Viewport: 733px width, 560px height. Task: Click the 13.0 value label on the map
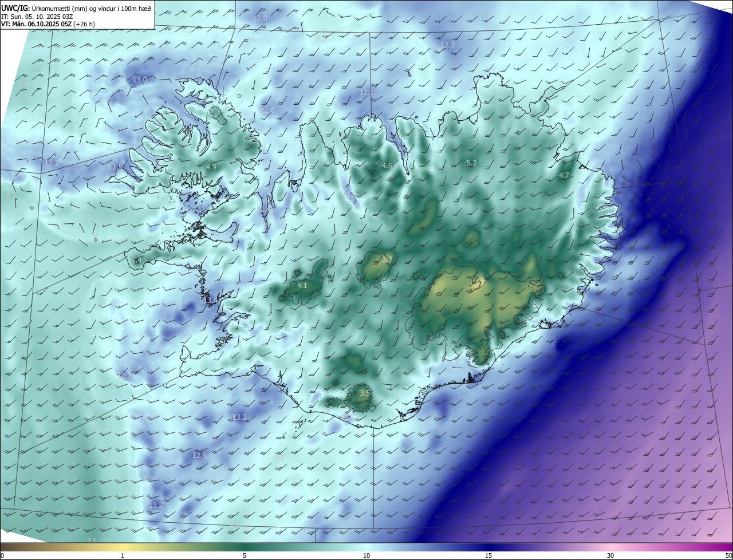(x=140, y=80)
